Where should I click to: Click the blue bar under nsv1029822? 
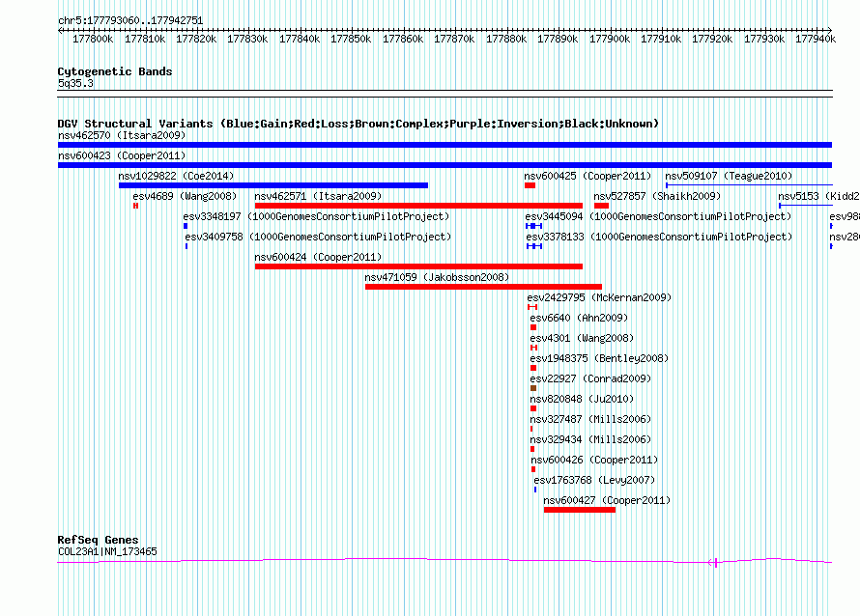[273, 185]
